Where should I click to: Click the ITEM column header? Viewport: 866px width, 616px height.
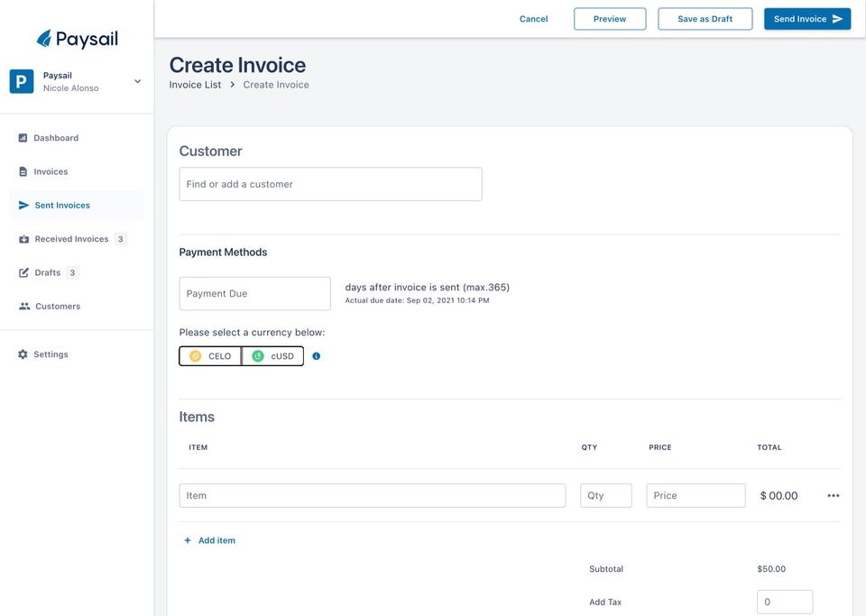click(198, 447)
